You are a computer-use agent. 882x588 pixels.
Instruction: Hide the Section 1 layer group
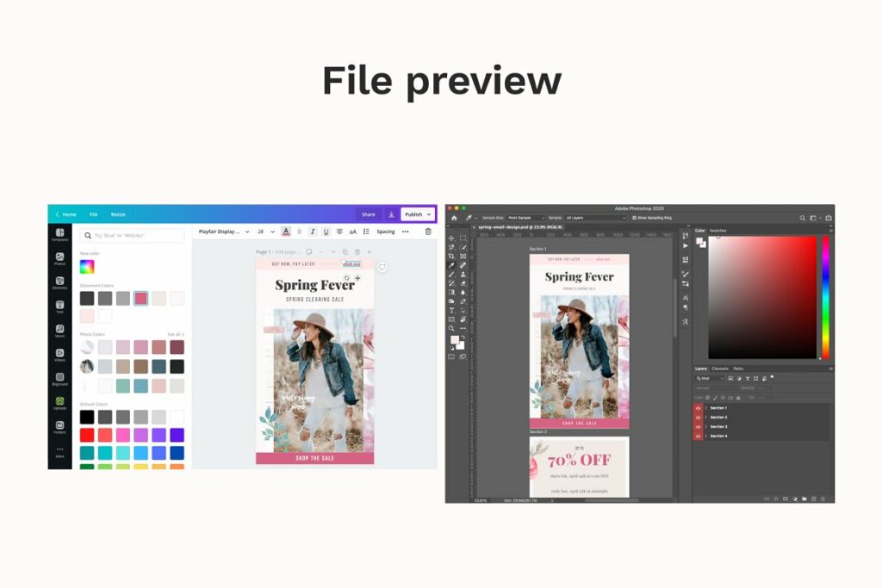[698, 407]
